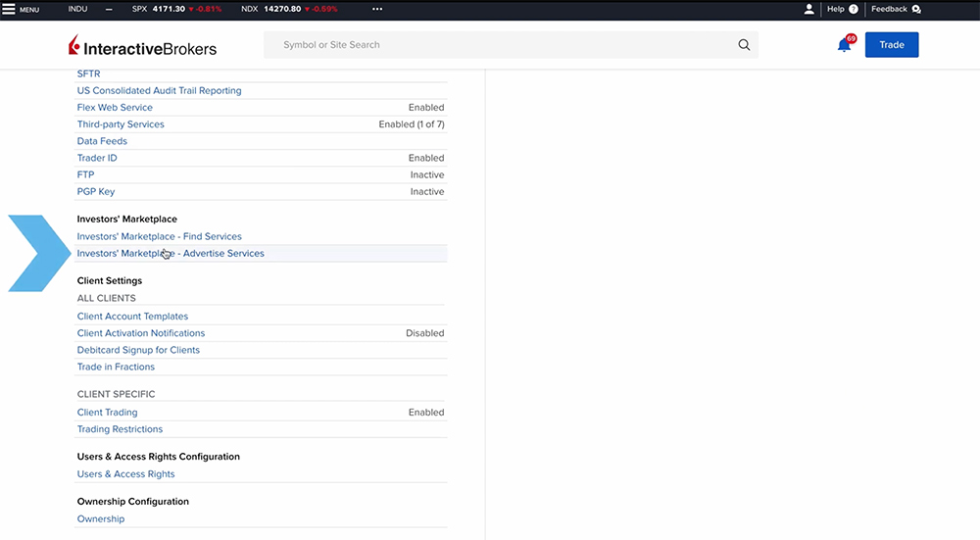Open Investors' Marketplace - Advertise Services
Image resolution: width=980 pixels, height=540 pixels.
pos(171,254)
